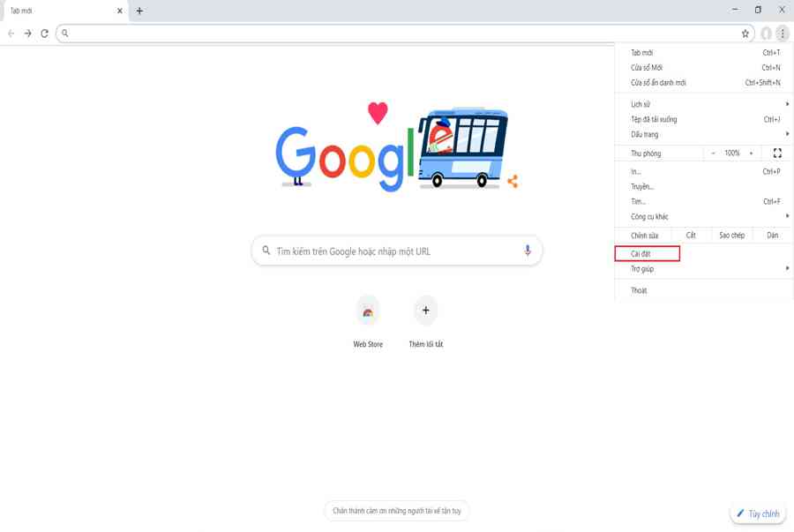Click the voice search microphone icon
The height and width of the screenshot is (532, 794).
[528, 251]
